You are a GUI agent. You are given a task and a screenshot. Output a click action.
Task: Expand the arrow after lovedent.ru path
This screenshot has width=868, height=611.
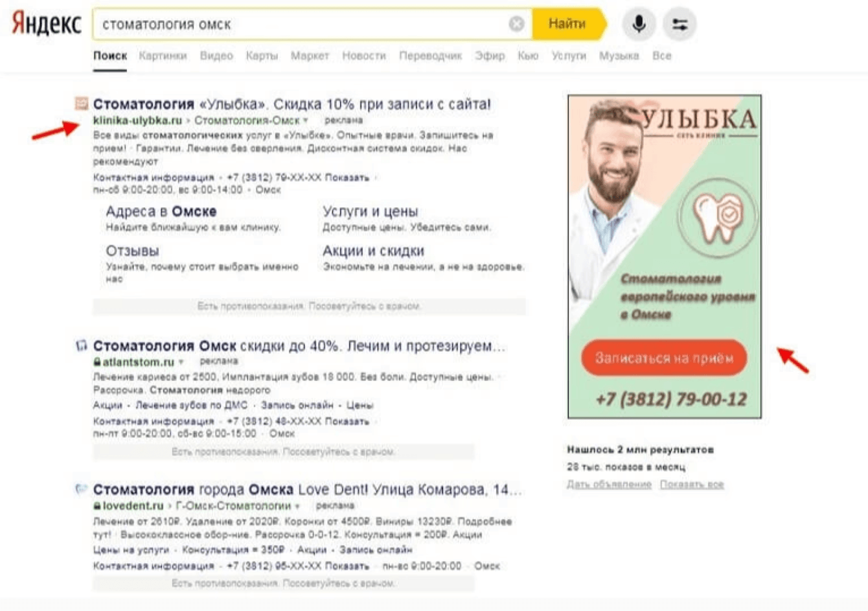pos(298,506)
